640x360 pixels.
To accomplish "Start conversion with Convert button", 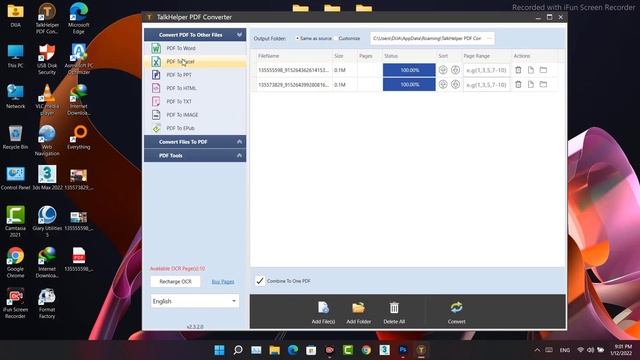I will (x=456, y=313).
